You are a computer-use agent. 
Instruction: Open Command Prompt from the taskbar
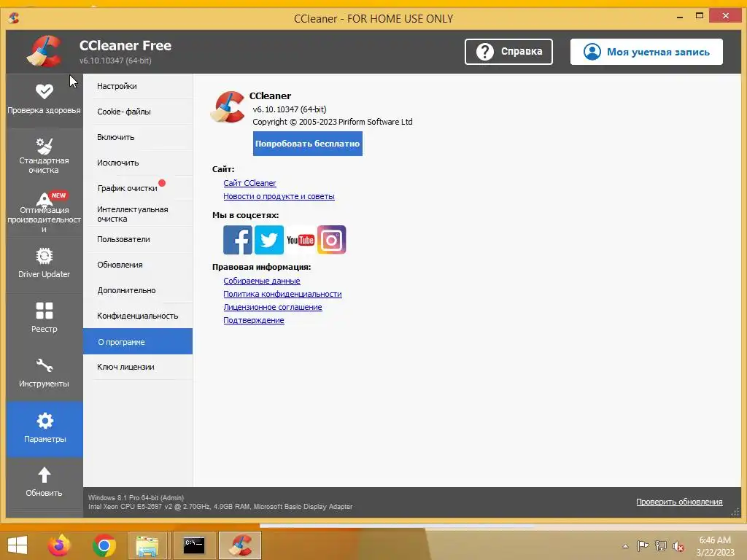[x=194, y=545]
